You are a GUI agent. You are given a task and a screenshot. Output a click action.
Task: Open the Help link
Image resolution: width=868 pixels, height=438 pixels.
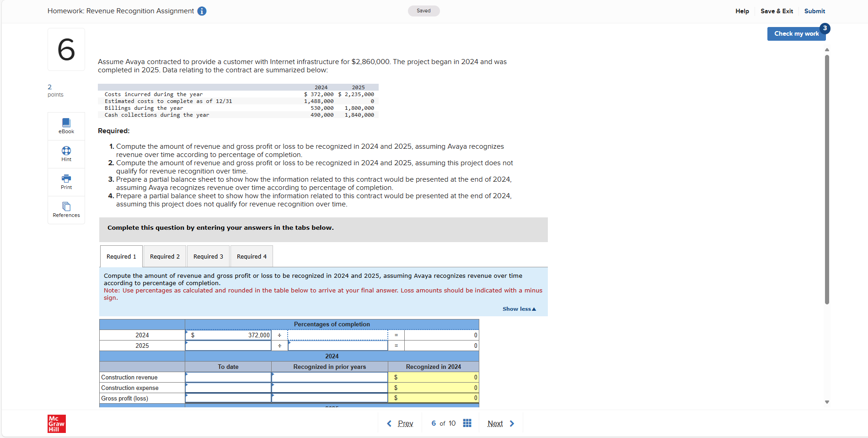(x=742, y=11)
